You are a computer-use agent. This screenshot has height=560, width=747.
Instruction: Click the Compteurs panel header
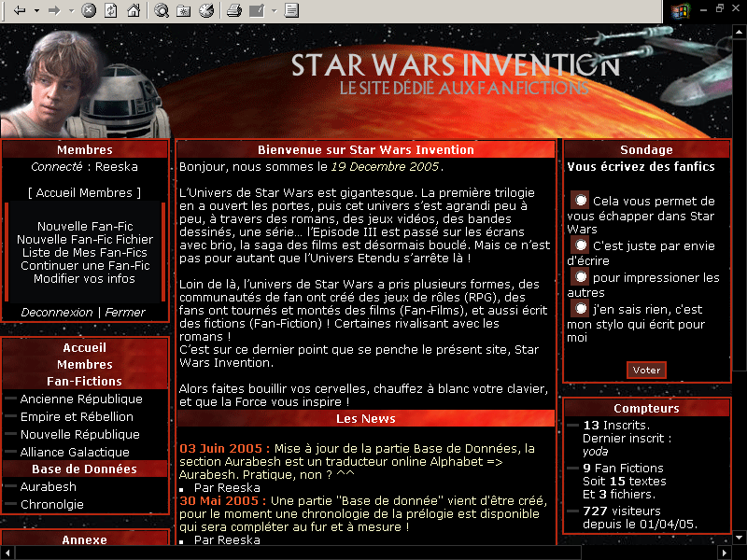[x=646, y=408]
